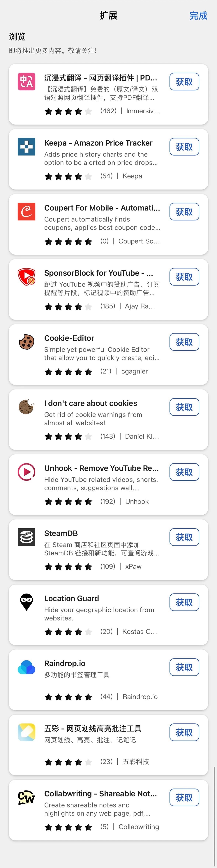Tap the SponsorBlock shield icon

(x=26, y=277)
